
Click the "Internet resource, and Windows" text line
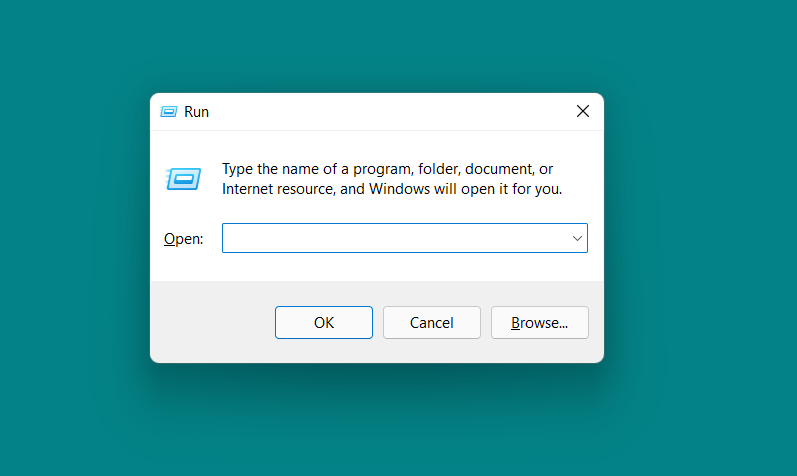[330, 188]
